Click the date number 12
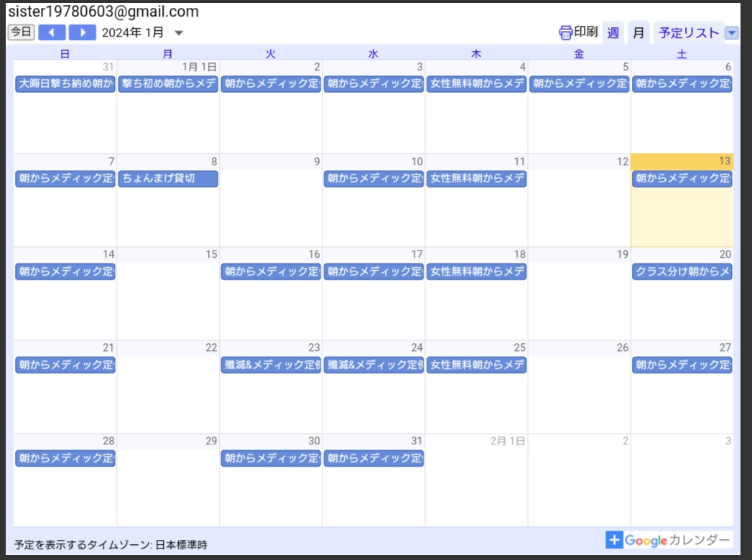 [623, 162]
